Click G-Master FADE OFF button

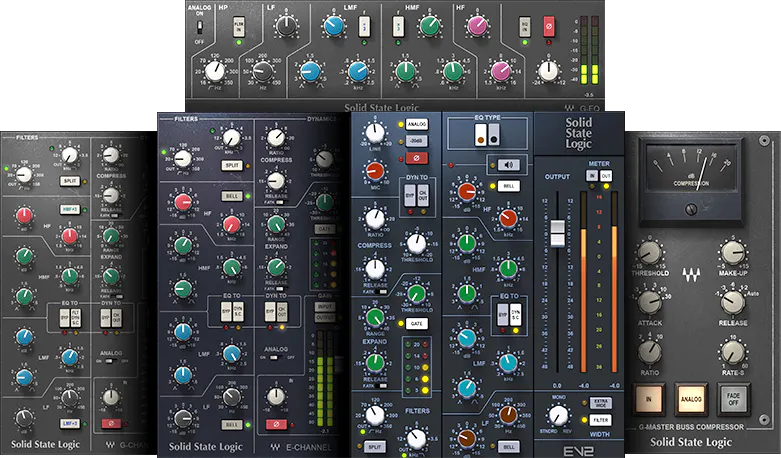734,399
